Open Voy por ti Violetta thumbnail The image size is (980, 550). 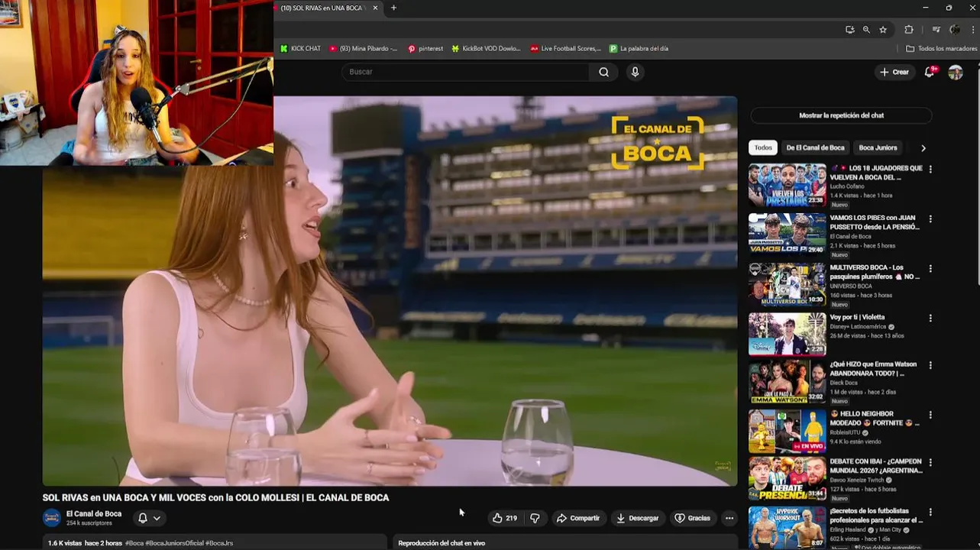[x=787, y=334]
